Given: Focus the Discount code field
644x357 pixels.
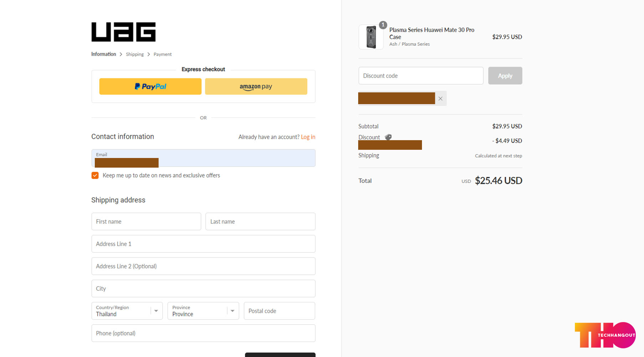Looking at the screenshot, I should (421, 76).
